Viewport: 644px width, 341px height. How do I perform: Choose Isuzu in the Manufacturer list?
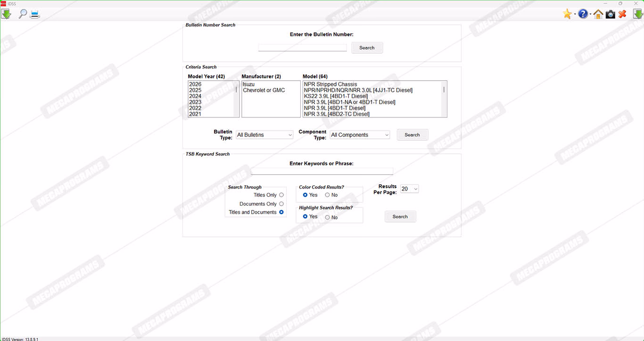[x=248, y=84]
